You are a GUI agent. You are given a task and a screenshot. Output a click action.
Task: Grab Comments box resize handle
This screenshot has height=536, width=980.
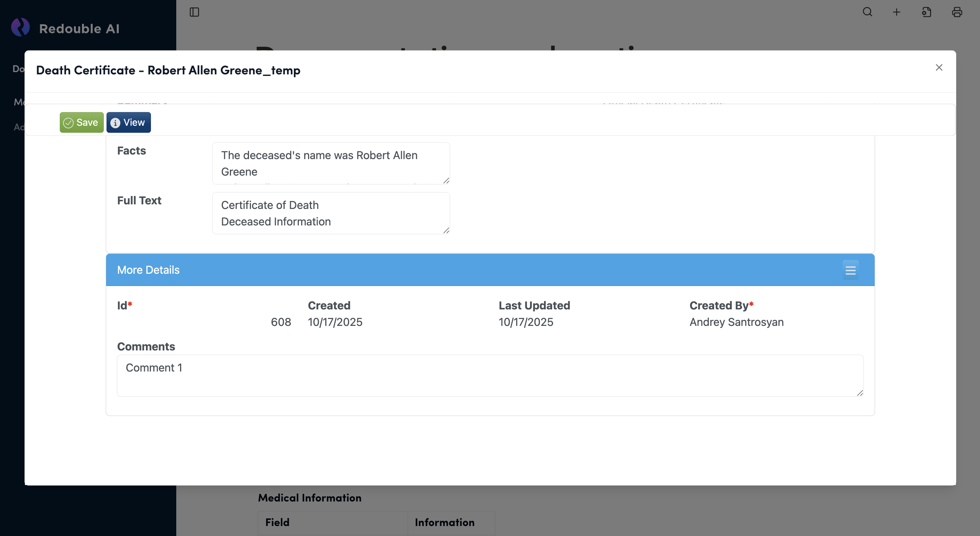coord(860,393)
